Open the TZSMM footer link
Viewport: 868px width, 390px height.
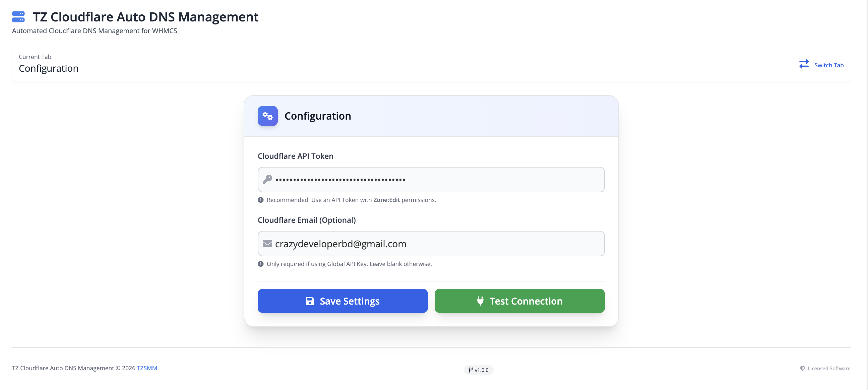click(x=147, y=368)
